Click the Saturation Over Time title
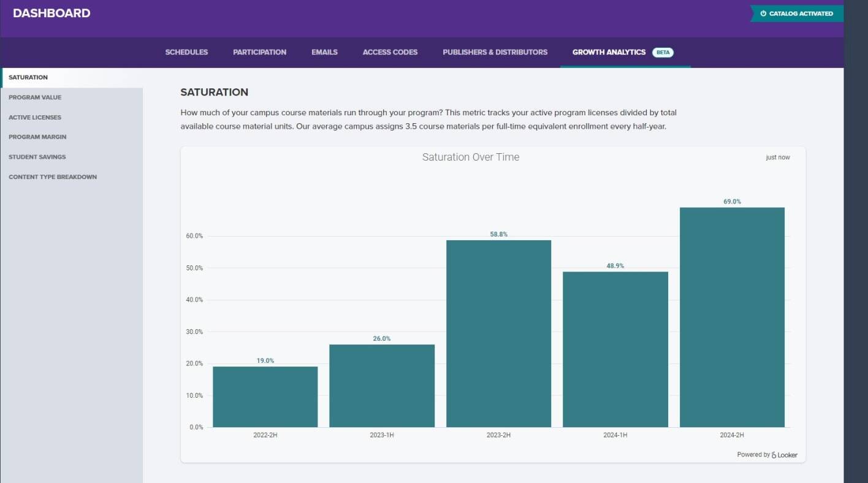 click(471, 157)
